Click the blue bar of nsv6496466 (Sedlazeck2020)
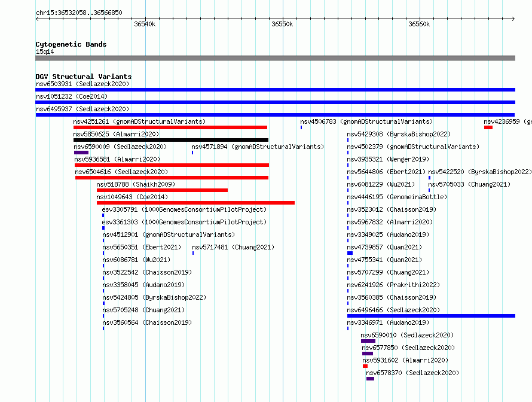The width and height of the screenshot is (532, 402). click(431, 316)
